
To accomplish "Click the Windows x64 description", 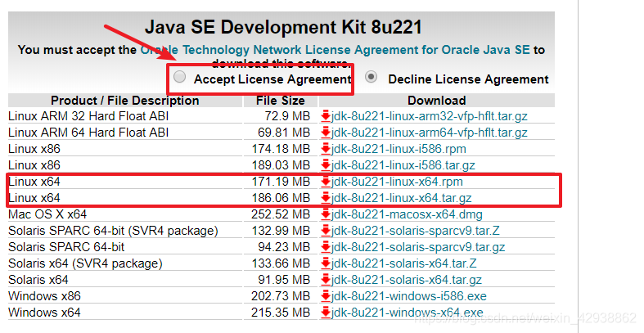I will coord(44,313).
